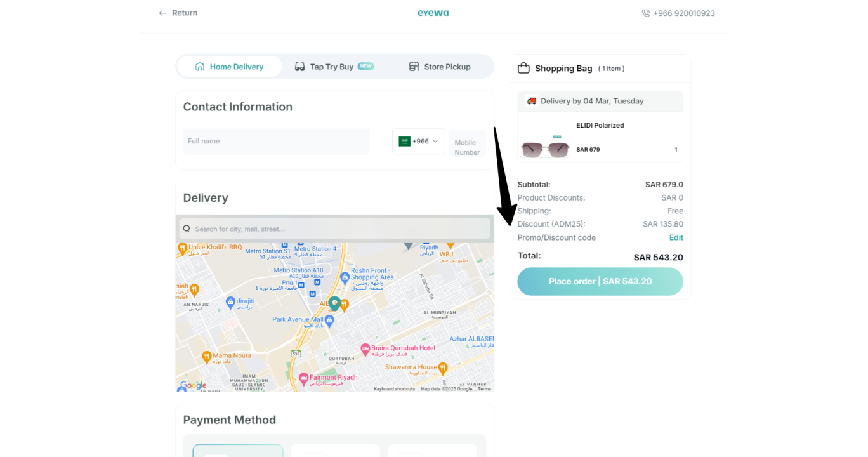Image resolution: width=868 pixels, height=457 pixels.
Task: Click the NEW badge on Tap Try Buy
Action: tap(365, 66)
